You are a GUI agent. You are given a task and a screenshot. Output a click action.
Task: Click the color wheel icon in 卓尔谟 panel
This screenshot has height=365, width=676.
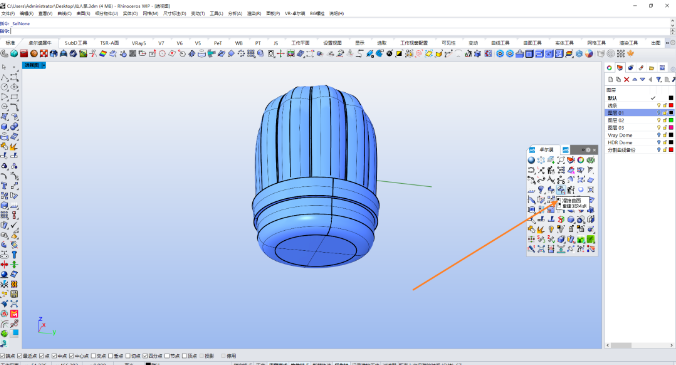[581, 160]
